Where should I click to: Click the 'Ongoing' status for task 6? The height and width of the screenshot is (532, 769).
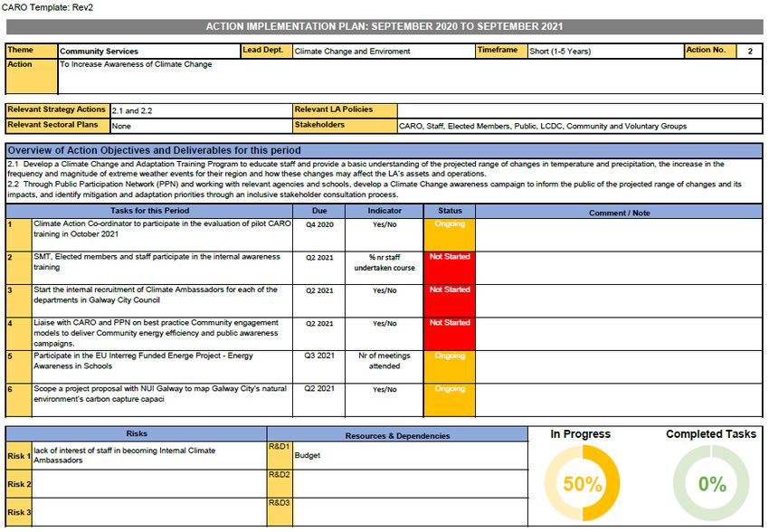[x=450, y=400]
